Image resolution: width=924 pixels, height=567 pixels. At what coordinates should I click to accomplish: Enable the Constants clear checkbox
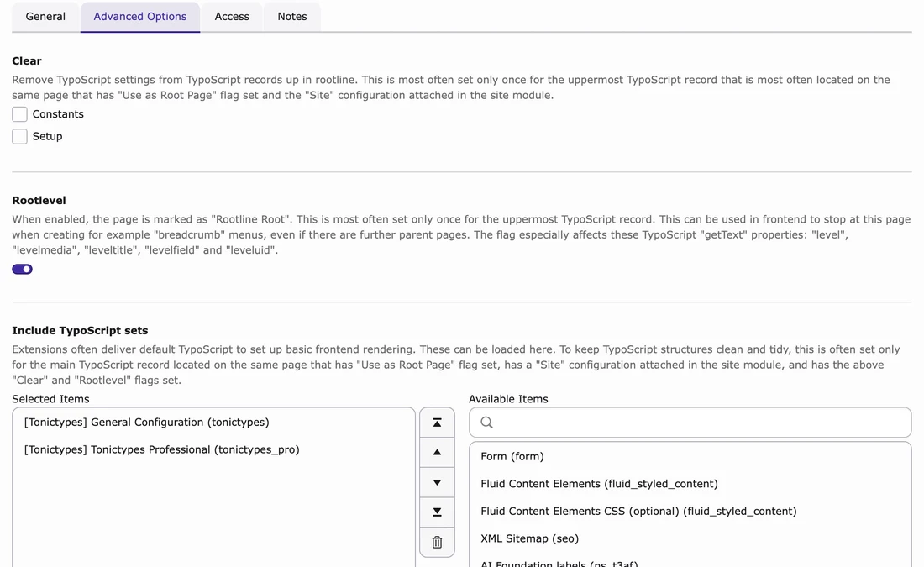coord(19,113)
